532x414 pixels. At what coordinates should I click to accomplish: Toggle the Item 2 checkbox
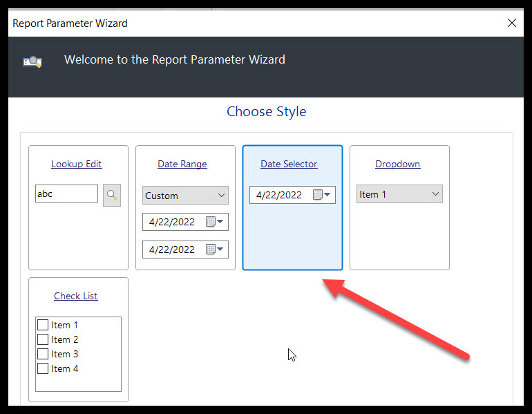43,339
